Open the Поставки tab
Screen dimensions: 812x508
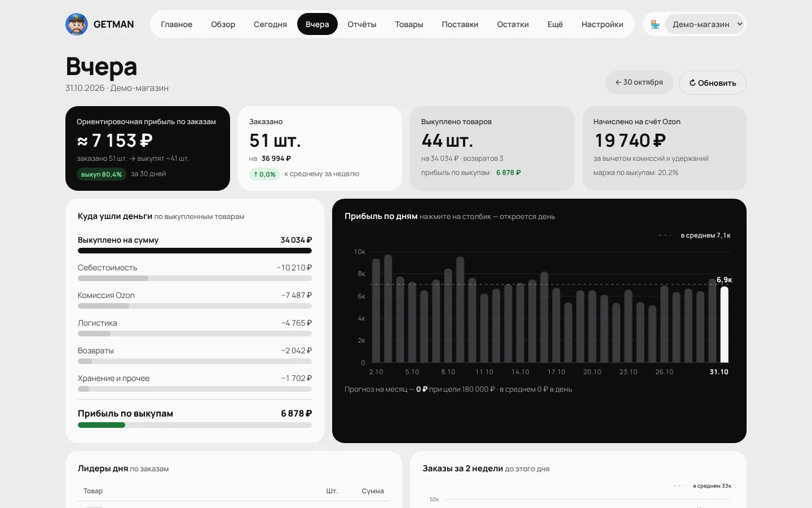tap(460, 24)
